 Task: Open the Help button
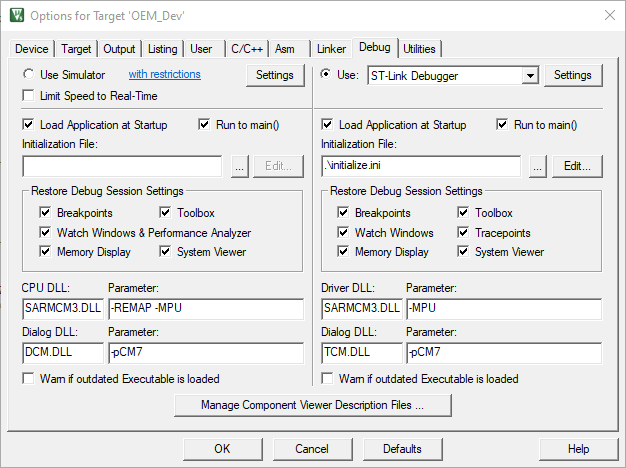point(578,449)
